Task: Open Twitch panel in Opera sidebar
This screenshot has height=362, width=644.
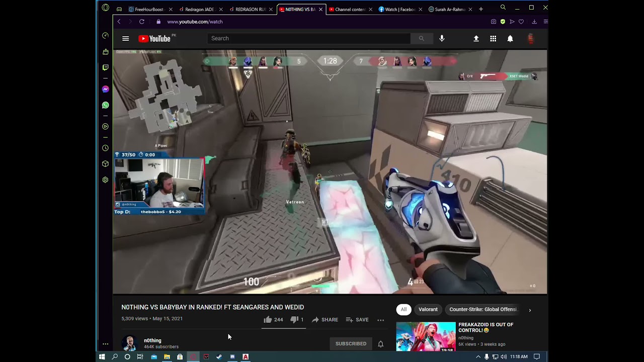Action: 105,67
